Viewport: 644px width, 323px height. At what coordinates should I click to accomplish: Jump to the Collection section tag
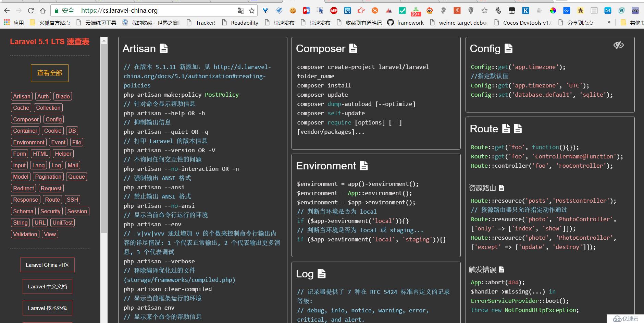(x=48, y=108)
